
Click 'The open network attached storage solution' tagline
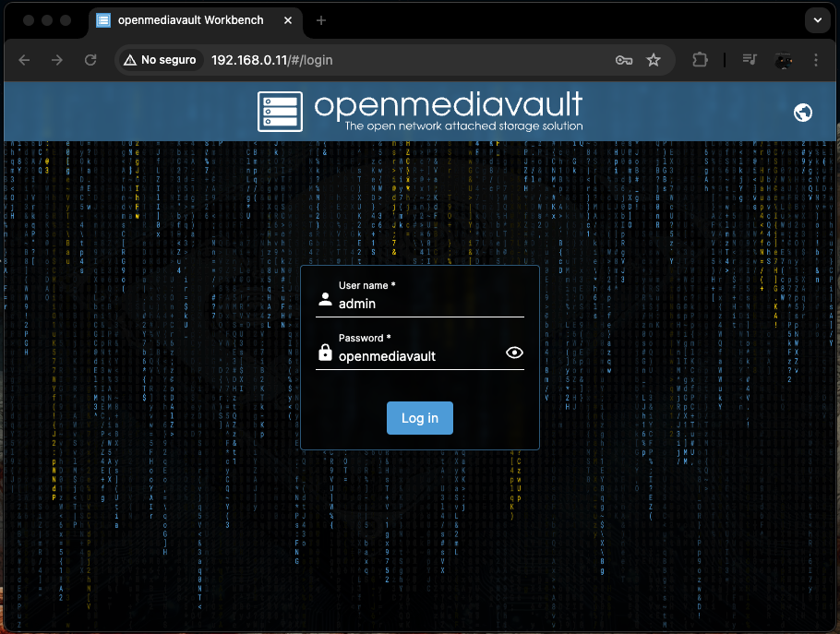point(464,126)
